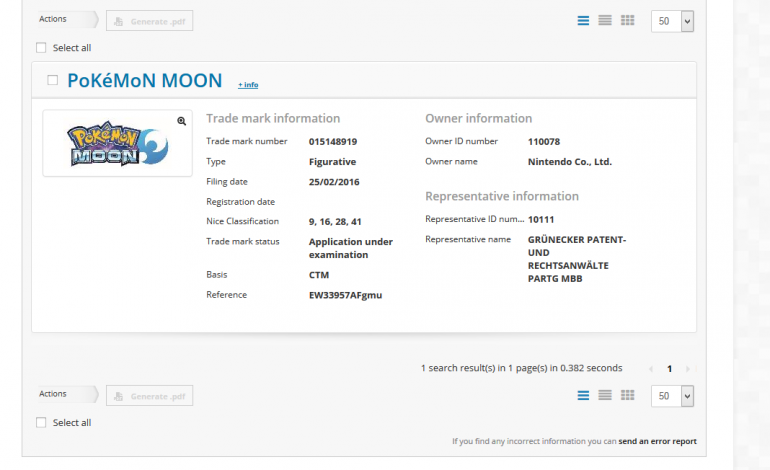This screenshot has width=770, height=470.
Task: Check the PoKéMoN MOON result checkbox
Action: pyautogui.click(x=52, y=80)
